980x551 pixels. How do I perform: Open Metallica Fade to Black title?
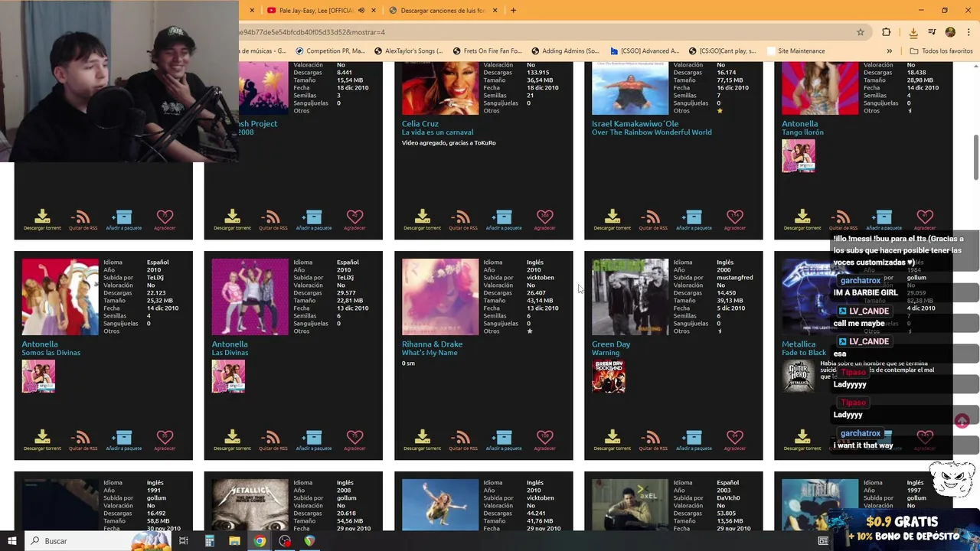pyautogui.click(x=804, y=353)
